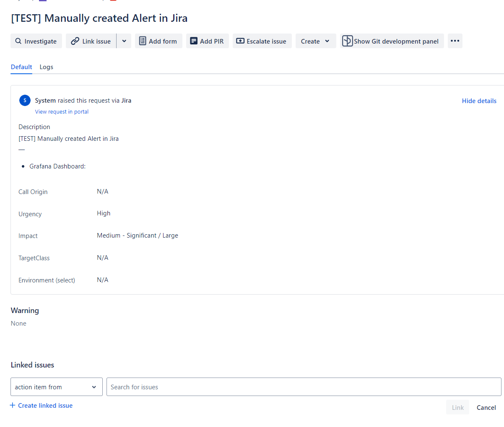Screen dimensions: 504x427
Task: Click Hide details link
Action: click(479, 101)
